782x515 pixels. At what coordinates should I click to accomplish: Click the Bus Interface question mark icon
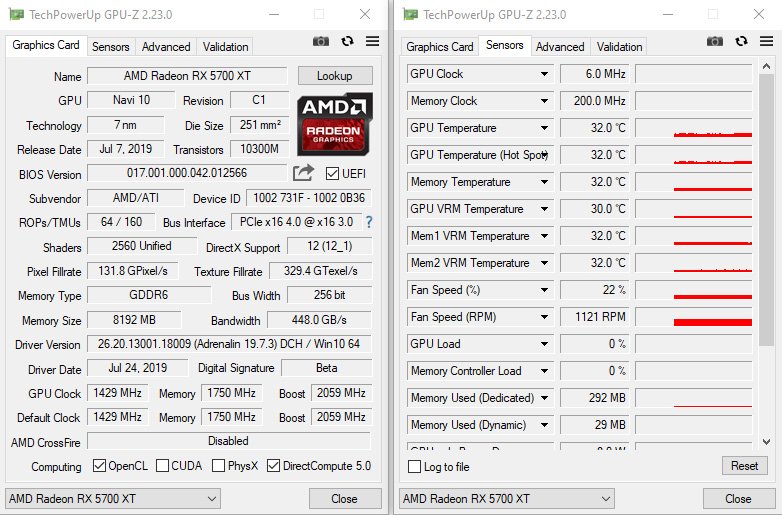coord(369,222)
